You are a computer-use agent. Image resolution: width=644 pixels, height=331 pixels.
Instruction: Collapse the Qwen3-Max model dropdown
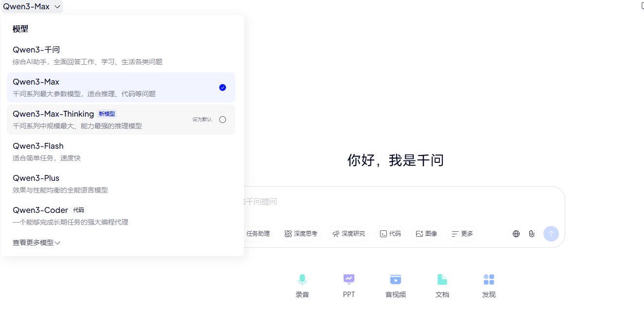(32, 6)
